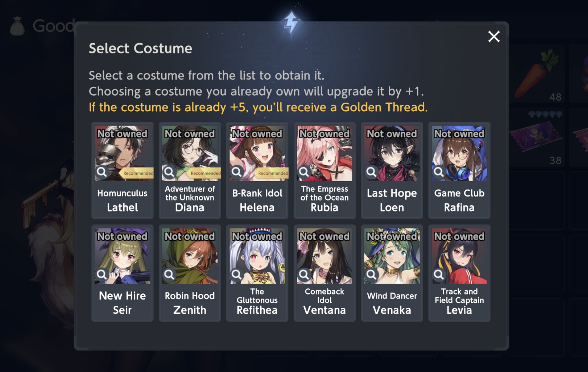Tap magnifier on Empress of the Ocean Rubia
The width and height of the screenshot is (588, 372).
pos(304,172)
